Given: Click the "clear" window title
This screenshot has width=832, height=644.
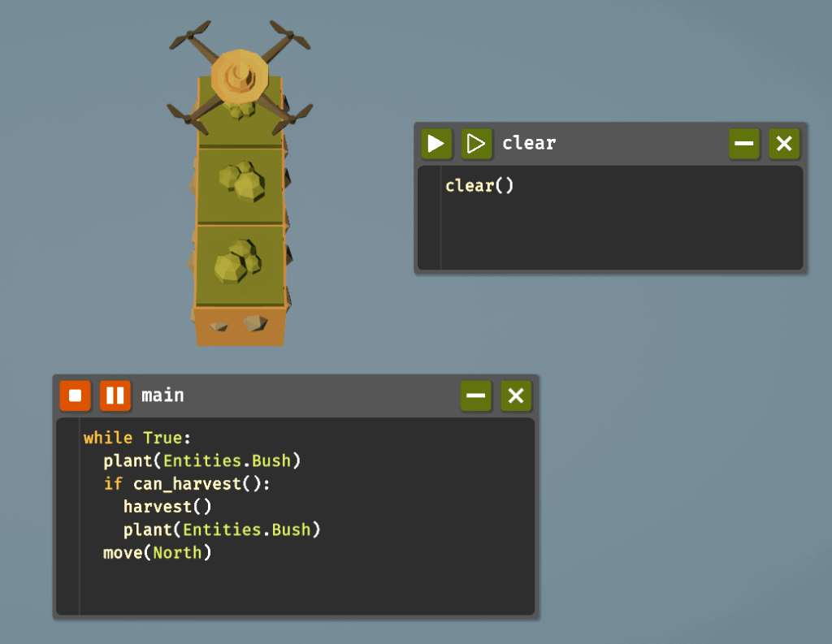Looking at the screenshot, I should coord(529,144).
